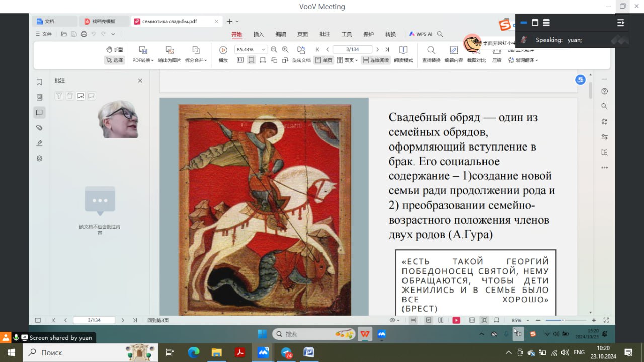Start the 播放 slideshow playback

(x=223, y=54)
